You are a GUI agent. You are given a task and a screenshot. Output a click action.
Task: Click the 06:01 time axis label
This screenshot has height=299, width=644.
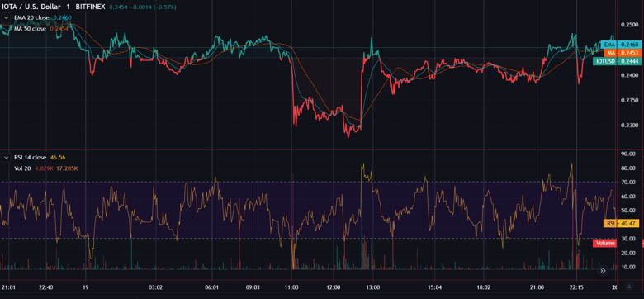pos(212,287)
